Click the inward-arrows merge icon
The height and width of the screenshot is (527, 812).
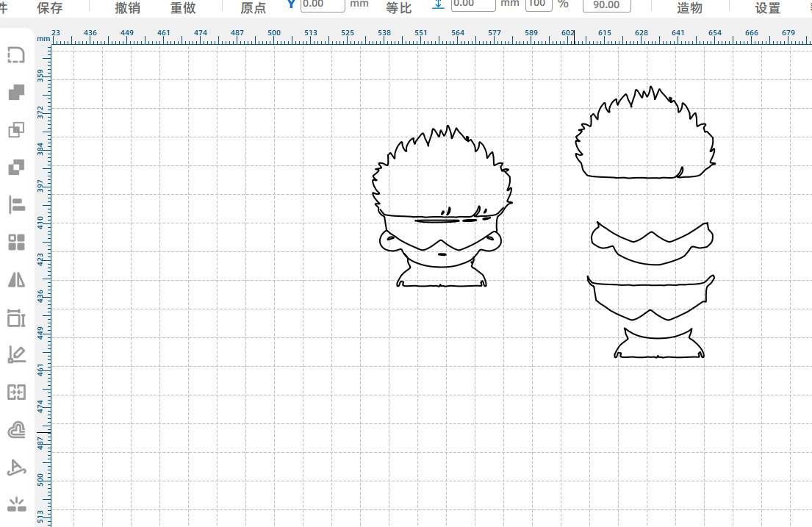click(16, 392)
